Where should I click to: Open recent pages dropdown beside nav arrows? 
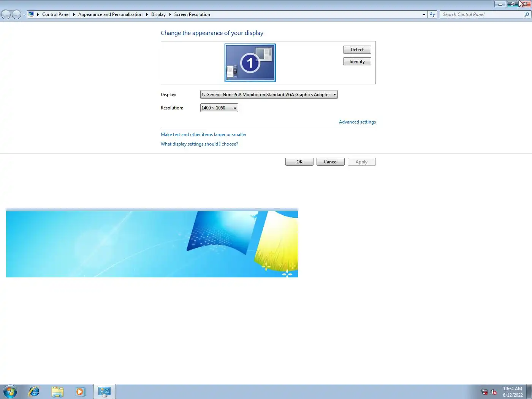pos(24,14)
